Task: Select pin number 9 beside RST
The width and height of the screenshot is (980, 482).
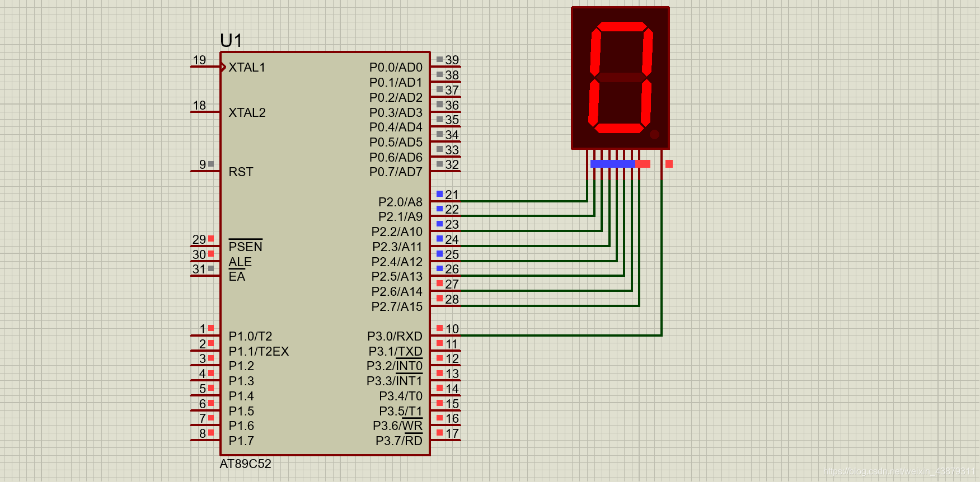Action: click(x=203, y=164)
